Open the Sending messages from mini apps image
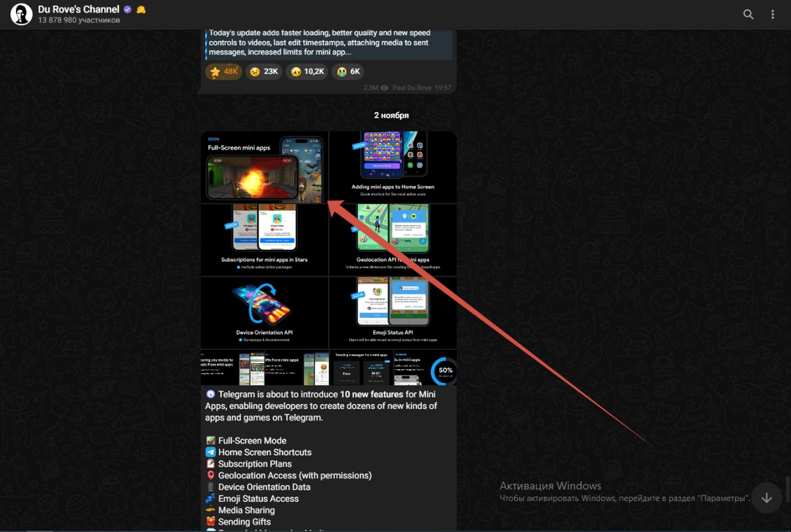The width and height of the screenshot is (791, 532). coord(361,367)
